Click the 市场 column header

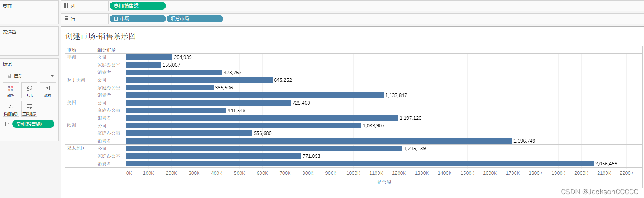coord(72,50)
